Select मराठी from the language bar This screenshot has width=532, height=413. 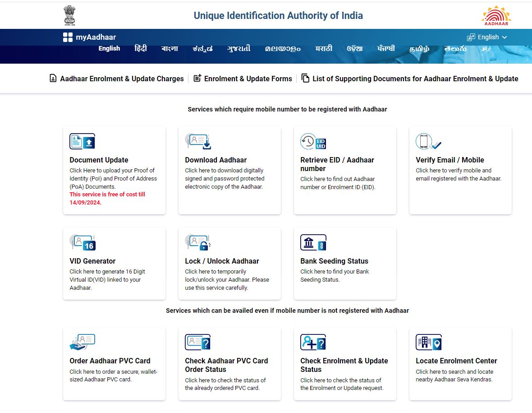324,48
